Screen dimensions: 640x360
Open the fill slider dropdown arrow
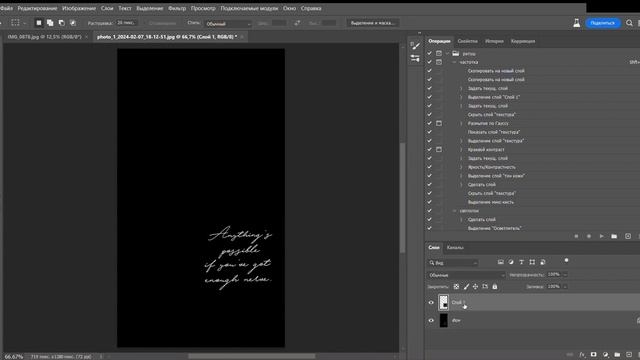pos(565,287)
